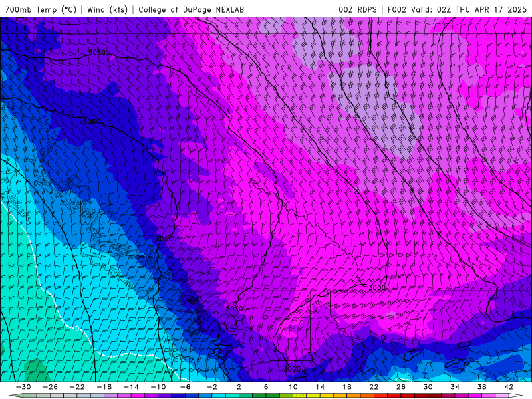Select the "18" color scale label
This screenshot has height=399, width=532.
pyautogui.click(x=346, y=387)
